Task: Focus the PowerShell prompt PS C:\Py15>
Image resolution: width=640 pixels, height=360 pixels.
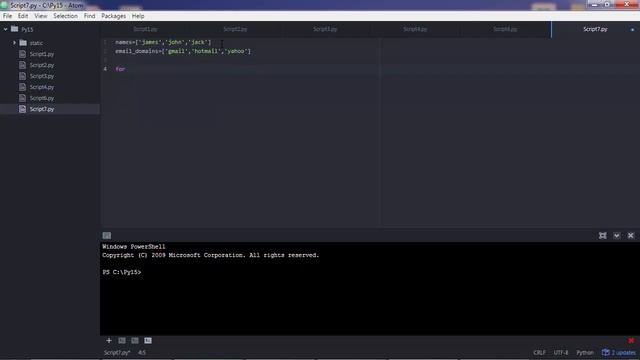Action: [x=122, y=272]
